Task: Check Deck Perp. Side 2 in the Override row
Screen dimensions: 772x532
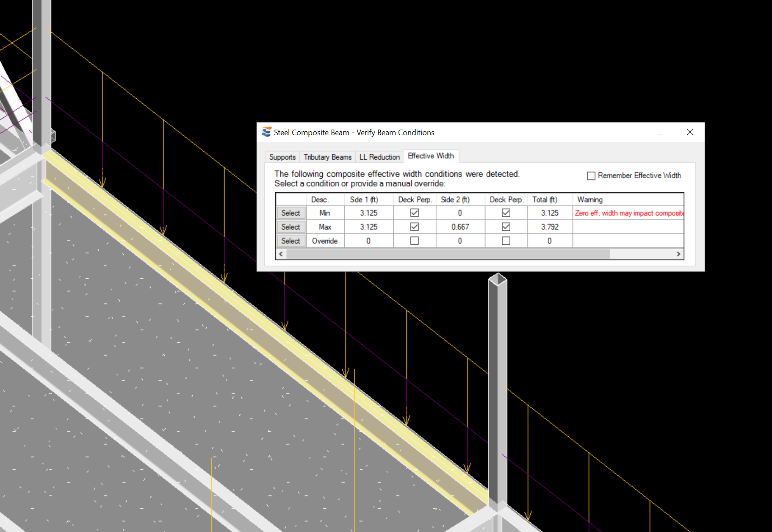Action: click(x=506, y=241)
